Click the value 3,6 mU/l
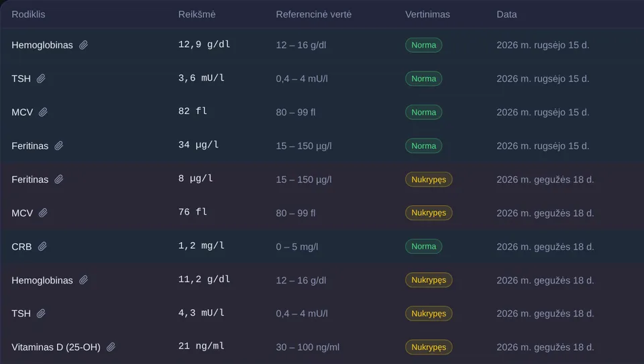Screen dimensions: 644x364 pos(201,78)
